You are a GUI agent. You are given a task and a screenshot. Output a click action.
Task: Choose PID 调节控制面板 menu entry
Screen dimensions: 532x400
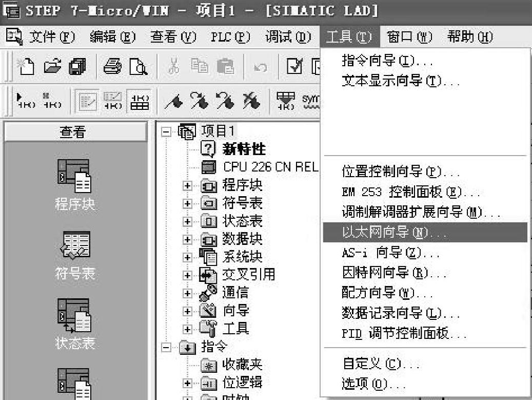(x=425, y=333)
